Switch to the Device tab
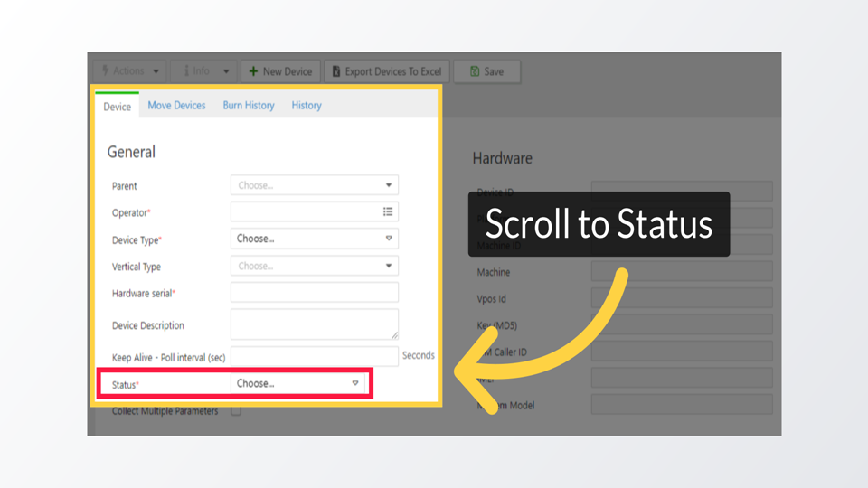Image resolution: width=868 pixels, height=488 pixels. [x=118, y=107]
